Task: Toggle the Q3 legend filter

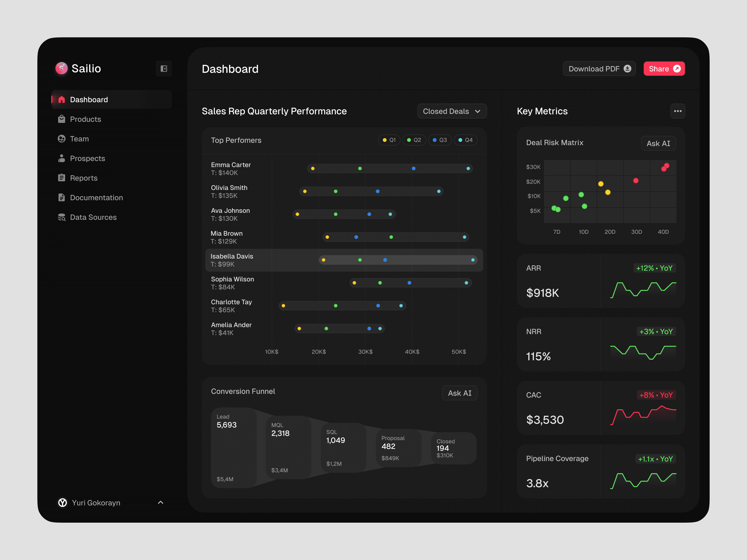Action: click(440, 140)
